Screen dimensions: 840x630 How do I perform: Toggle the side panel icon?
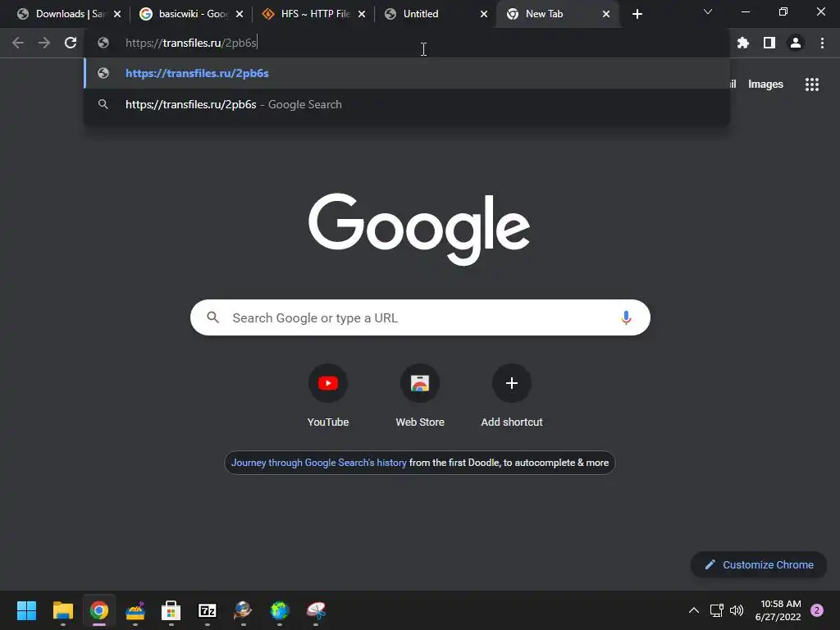pyautogui.click(x=769, y=43)
